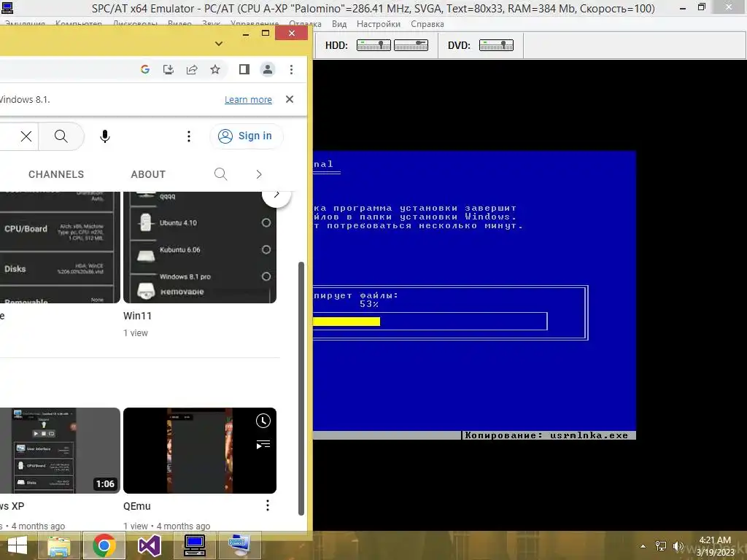The image size is (747, 560).
Task: Expand Chrome's tab search dropdown chevron
Action: click(x=219, y=44)
